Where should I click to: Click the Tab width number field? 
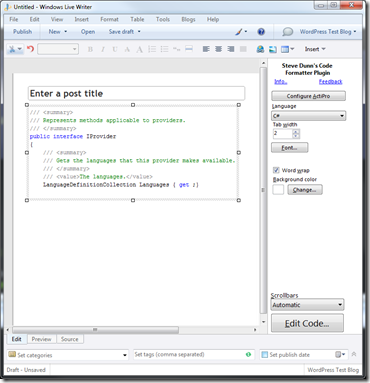tap(283, 134)
